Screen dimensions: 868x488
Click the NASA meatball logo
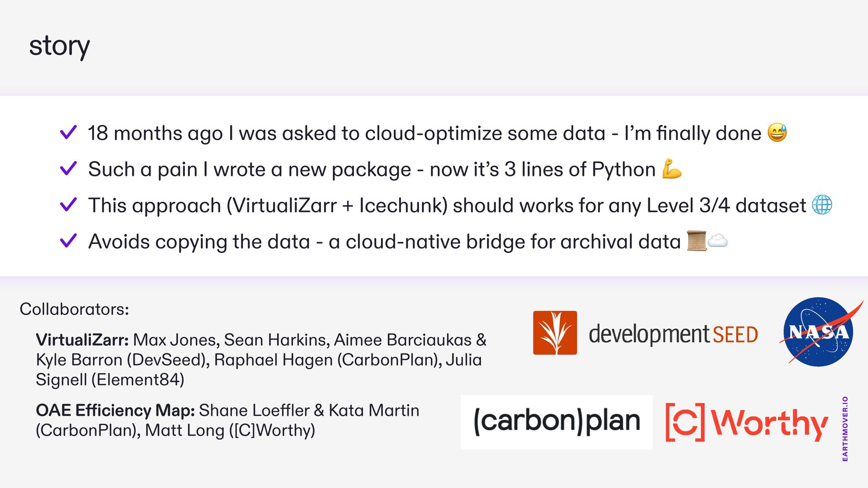coord(818,332)
